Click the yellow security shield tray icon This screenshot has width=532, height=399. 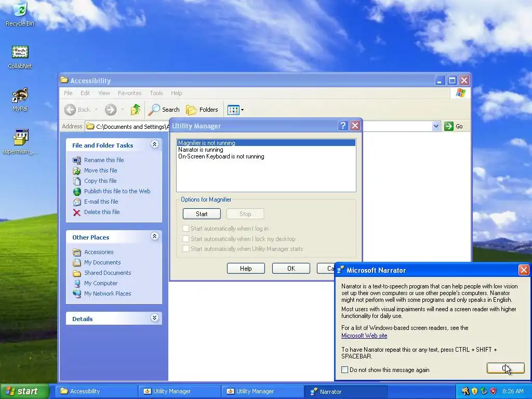click(475, 391)
